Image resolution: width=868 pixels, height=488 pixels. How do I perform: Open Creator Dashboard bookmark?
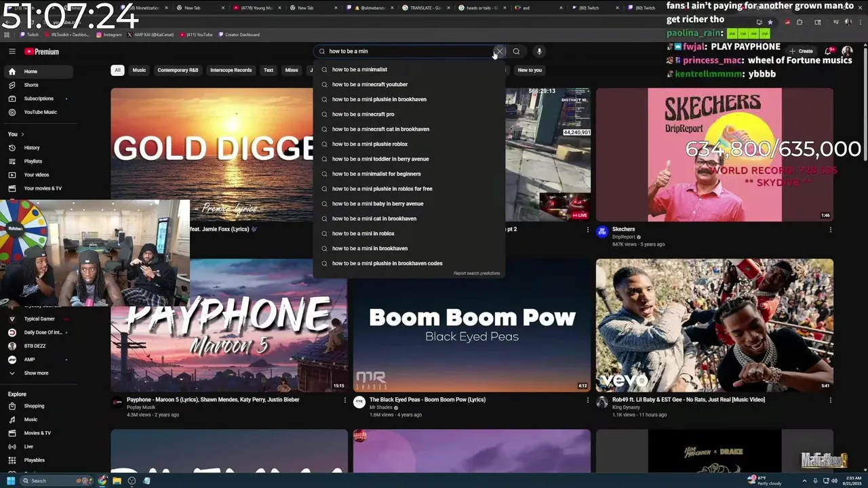pos(239,35)
